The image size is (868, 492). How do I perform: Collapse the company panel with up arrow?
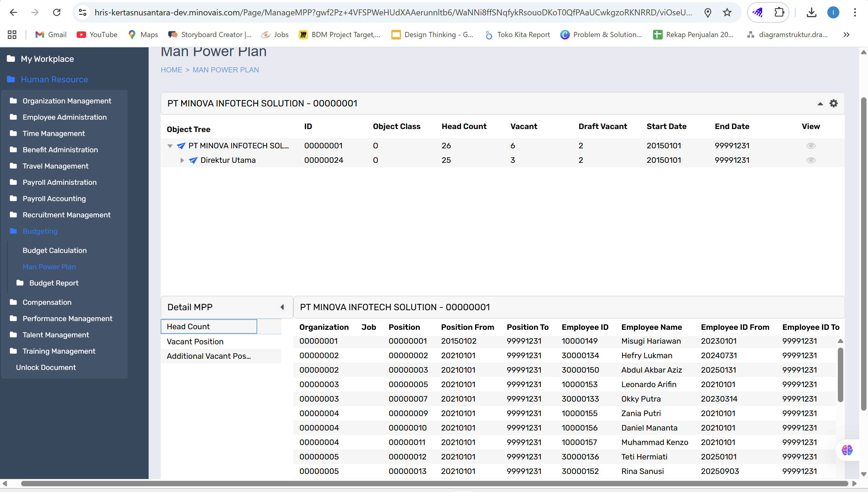820,104
